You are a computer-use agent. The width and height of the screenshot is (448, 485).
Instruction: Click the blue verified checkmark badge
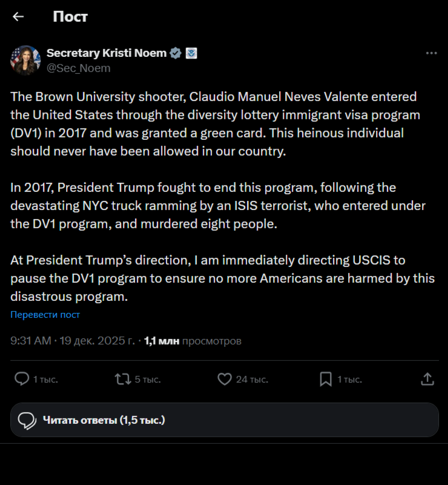coord(176,53)
